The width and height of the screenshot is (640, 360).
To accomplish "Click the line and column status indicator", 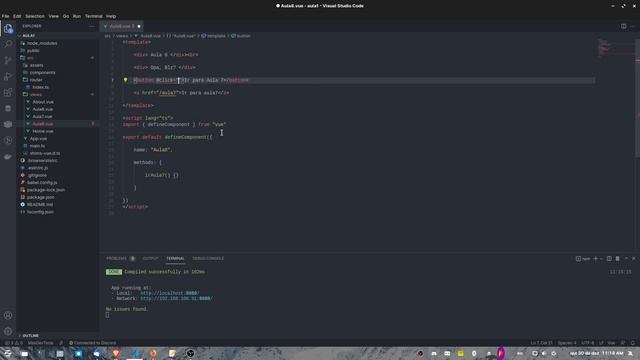I will point(542,343).
